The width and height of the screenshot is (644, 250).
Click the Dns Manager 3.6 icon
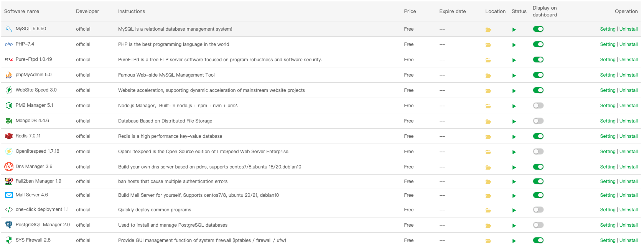[x=9, y=167]
